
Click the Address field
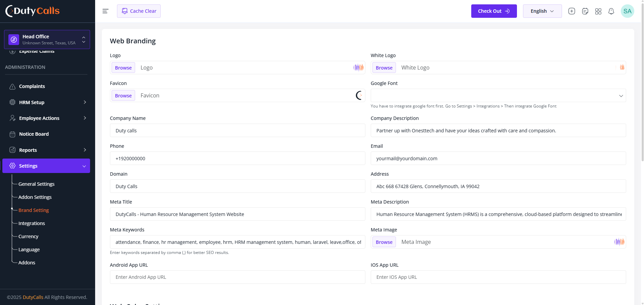click(x=498, y=186)
